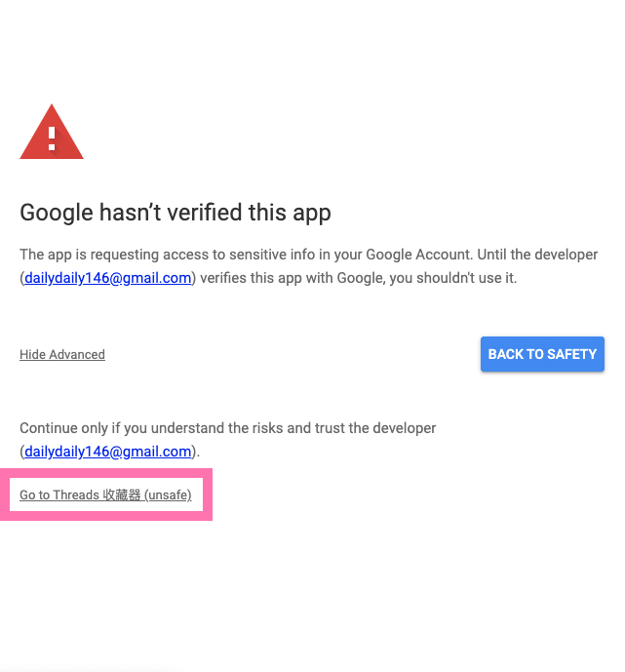
Task: Click the word "unsafe" in the Threads link
Action: click(168, 495)
